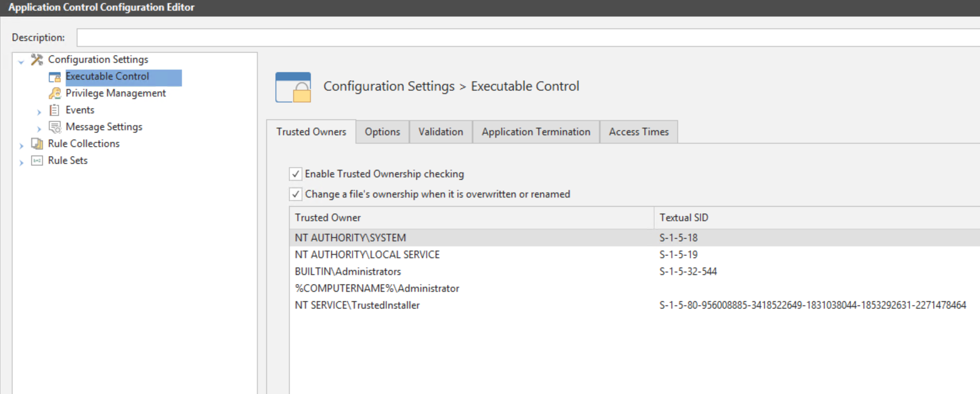Click the Message Settings icon
The height and width of the screenshot is (394, 980).
pos(54,127)
